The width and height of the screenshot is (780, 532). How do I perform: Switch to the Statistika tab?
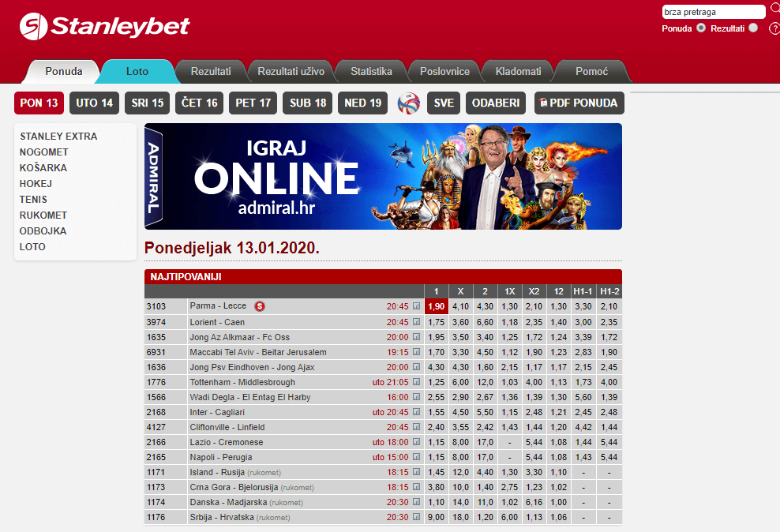pyautogui.click(x=371, y=72)
